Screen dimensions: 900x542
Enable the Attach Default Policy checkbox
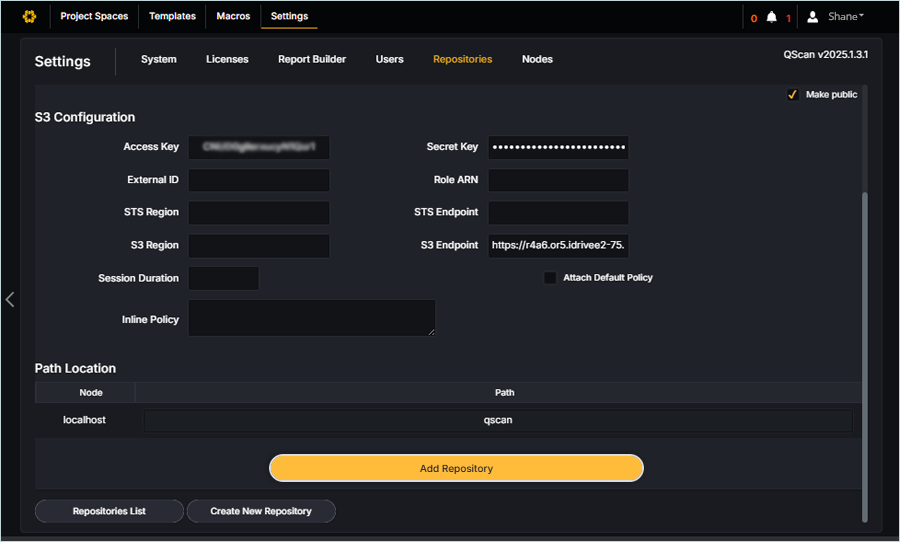point(550,278)
